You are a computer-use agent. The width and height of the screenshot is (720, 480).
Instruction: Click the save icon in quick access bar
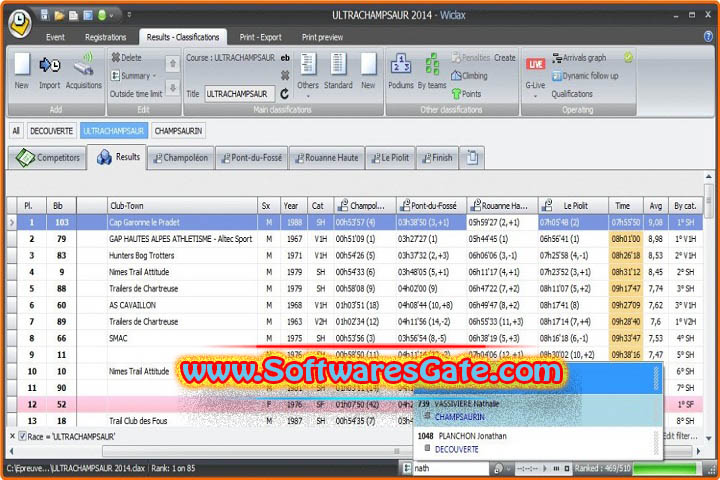coord(45,15)
